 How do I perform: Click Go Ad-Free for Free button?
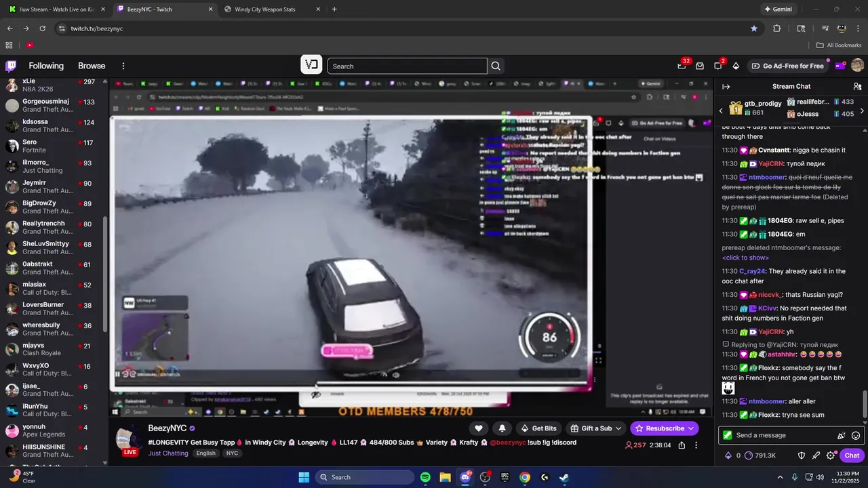[x=787, y=66]
